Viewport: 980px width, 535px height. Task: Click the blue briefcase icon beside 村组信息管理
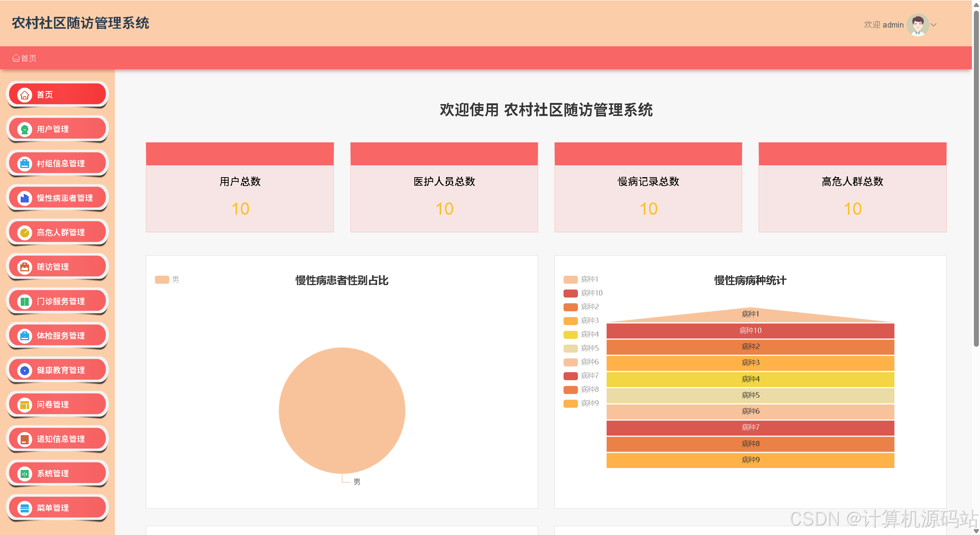(25, 164)
